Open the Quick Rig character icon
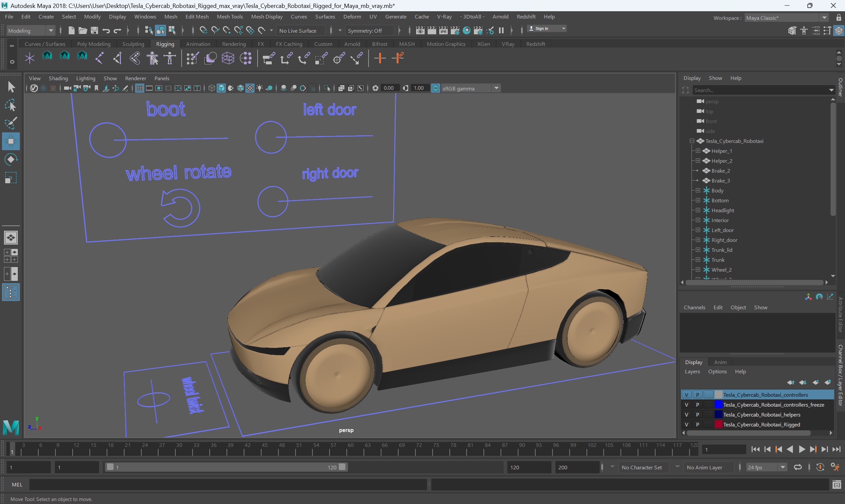This screenshot has width=845, height=504. tap(153, 58)
